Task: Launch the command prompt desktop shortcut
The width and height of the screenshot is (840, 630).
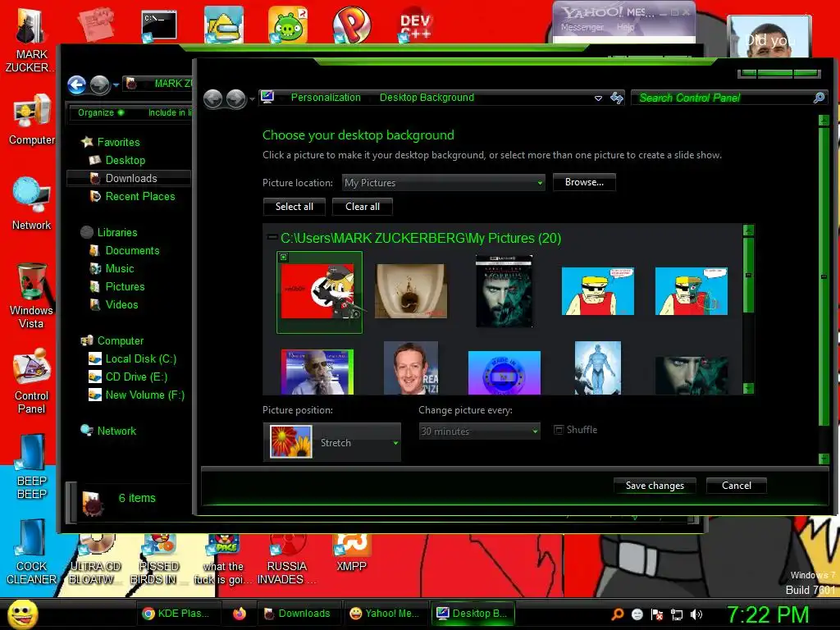Action: 158,25
